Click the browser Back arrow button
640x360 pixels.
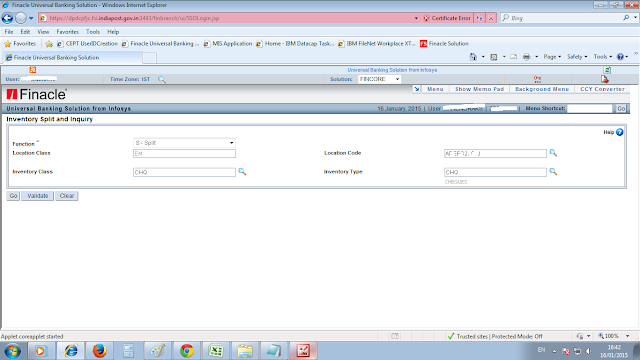coord(7,18)
